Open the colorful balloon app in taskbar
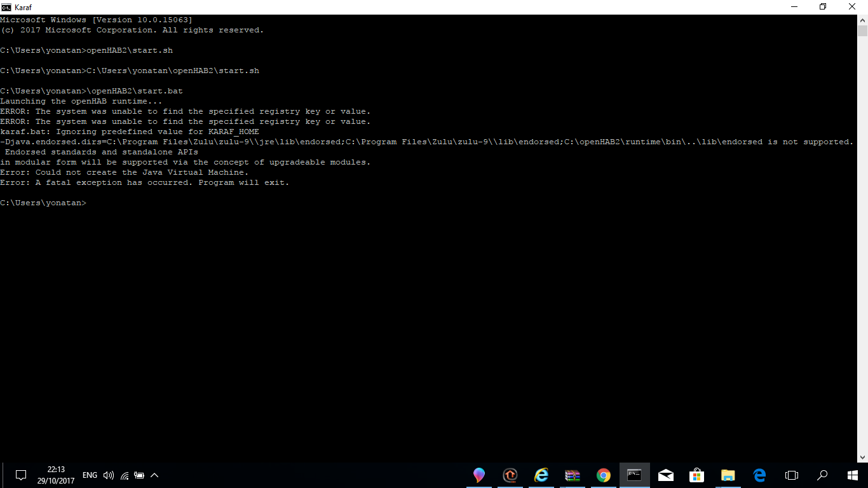The height and width of the screenshot is (488, 868). 479,475
